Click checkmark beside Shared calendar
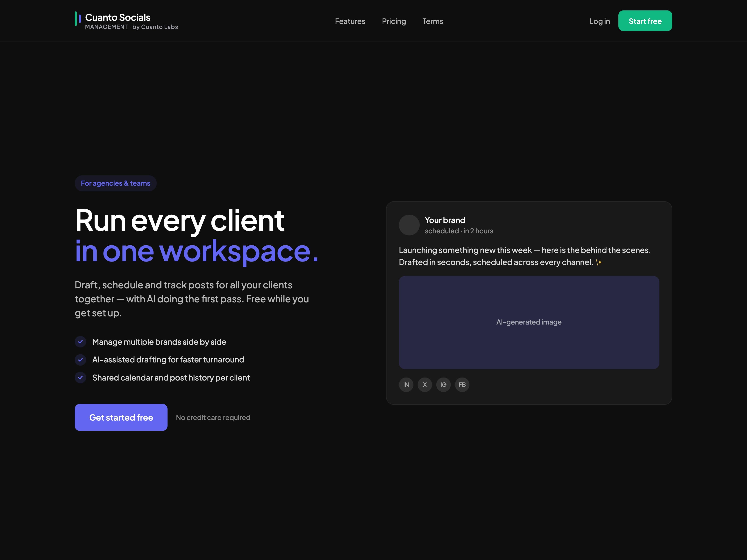Image resolution: width=747 pixels, height=560 pixels. (80, 377)
